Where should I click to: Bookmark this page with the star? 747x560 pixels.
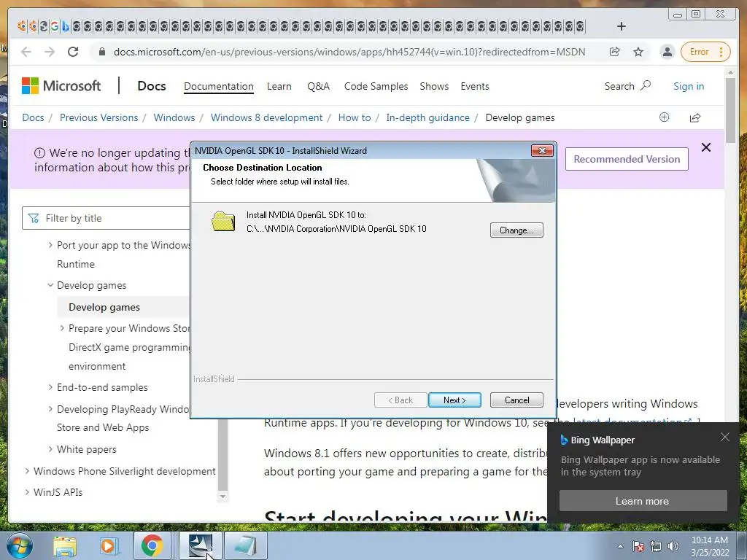(x=638, y=52)
